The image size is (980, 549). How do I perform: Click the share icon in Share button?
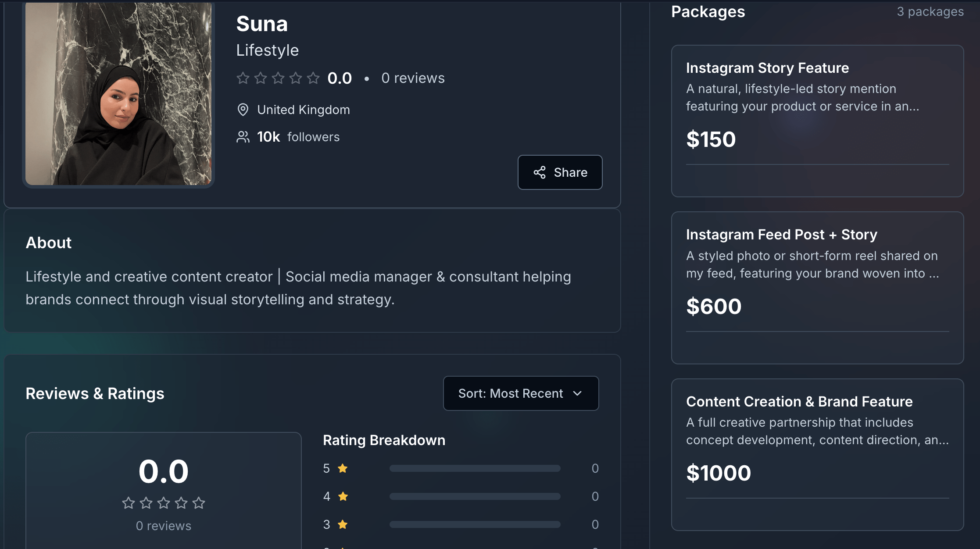click(x=540, y=173)
